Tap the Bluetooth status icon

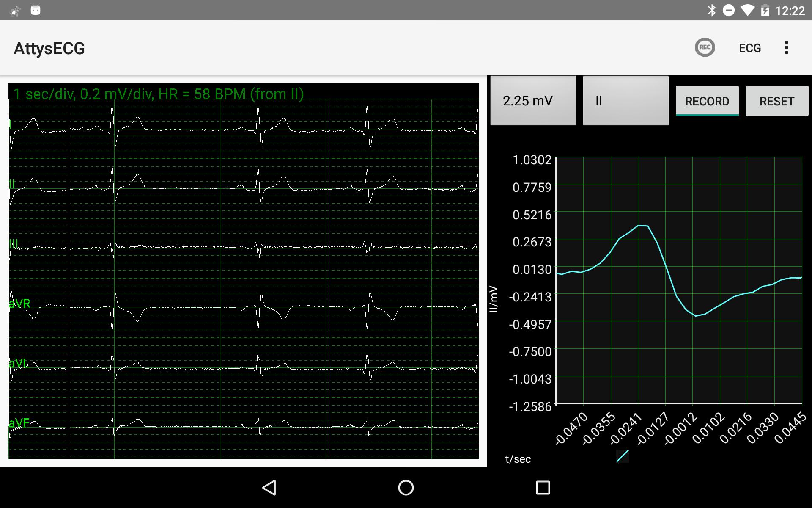(712, 10)
